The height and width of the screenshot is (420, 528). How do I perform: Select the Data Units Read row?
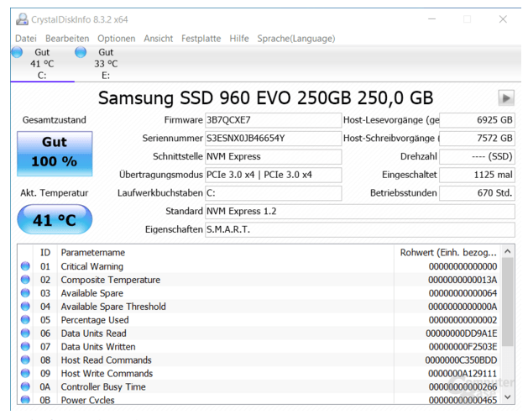259,333
